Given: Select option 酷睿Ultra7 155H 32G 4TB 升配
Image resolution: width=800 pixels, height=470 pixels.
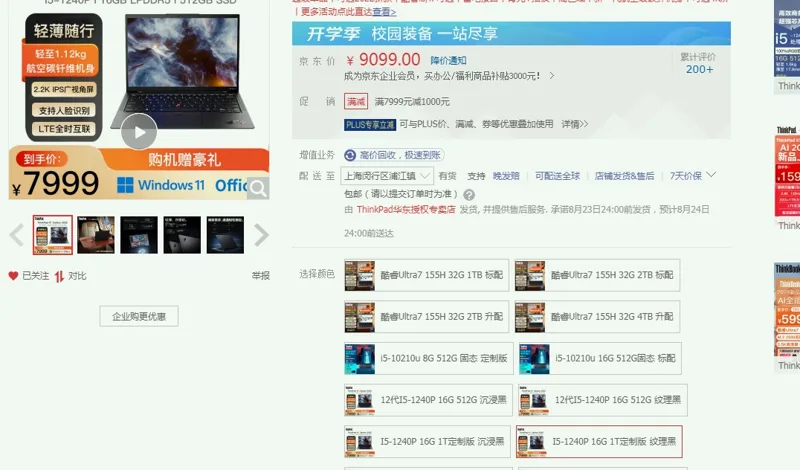Looking at the screenshot, I should click(x=597, y=317).
